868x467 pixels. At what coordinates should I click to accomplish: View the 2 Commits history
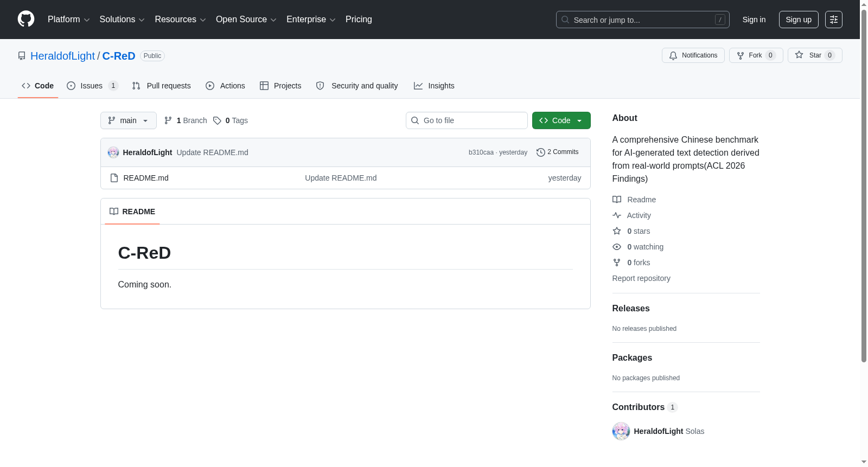click(x=558, y=152)
